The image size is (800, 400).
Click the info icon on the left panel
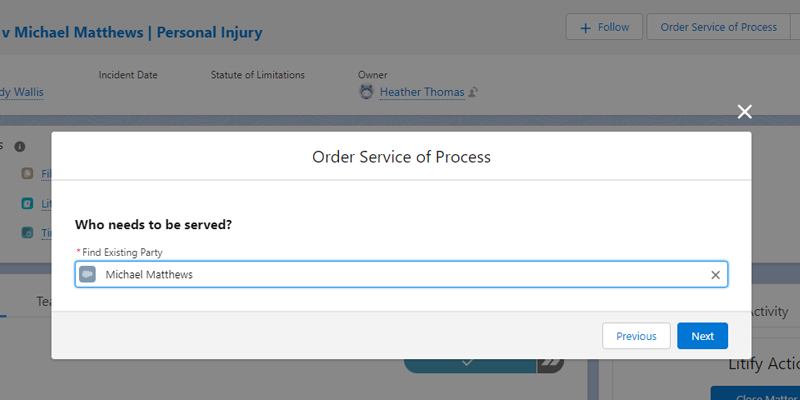[19, 146]
